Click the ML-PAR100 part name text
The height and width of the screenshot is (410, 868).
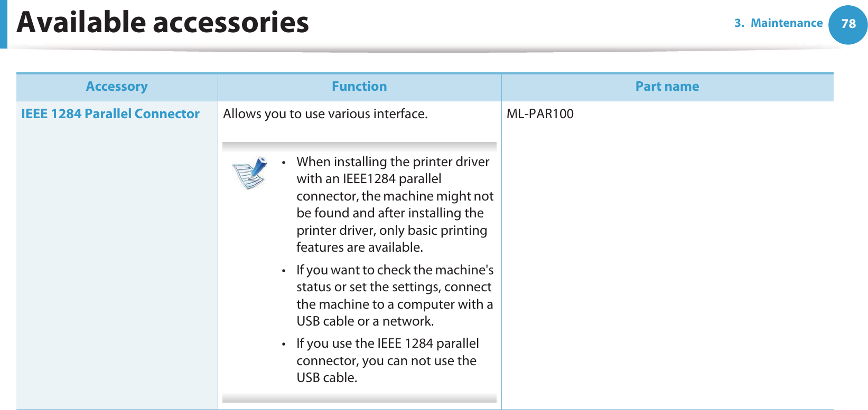pos(540,114)
